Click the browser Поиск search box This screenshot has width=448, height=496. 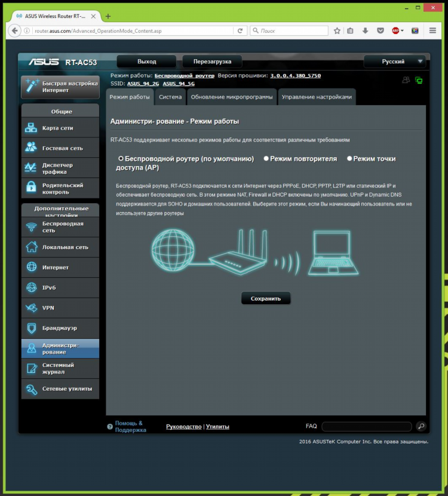click(289, 30)
